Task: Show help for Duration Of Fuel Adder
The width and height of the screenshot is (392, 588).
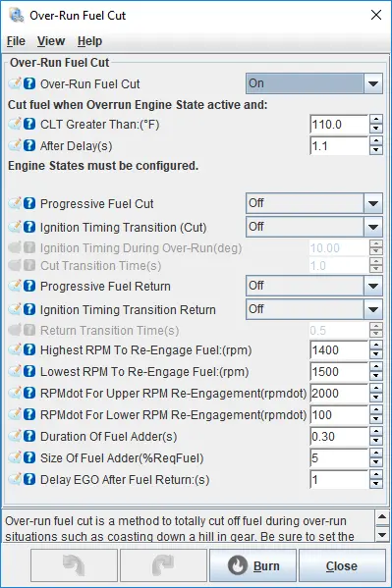Action: pyautogui.click(x=29, y=436)
